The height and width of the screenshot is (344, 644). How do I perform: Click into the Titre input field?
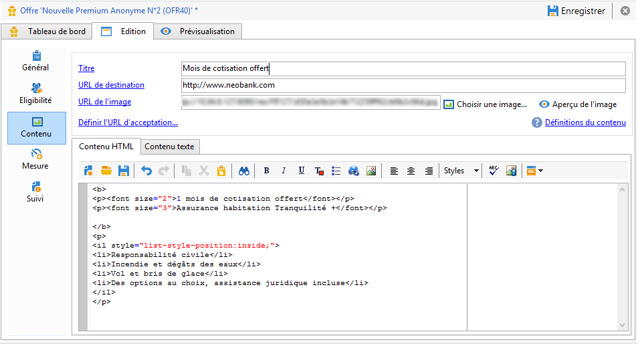point(403,69)
